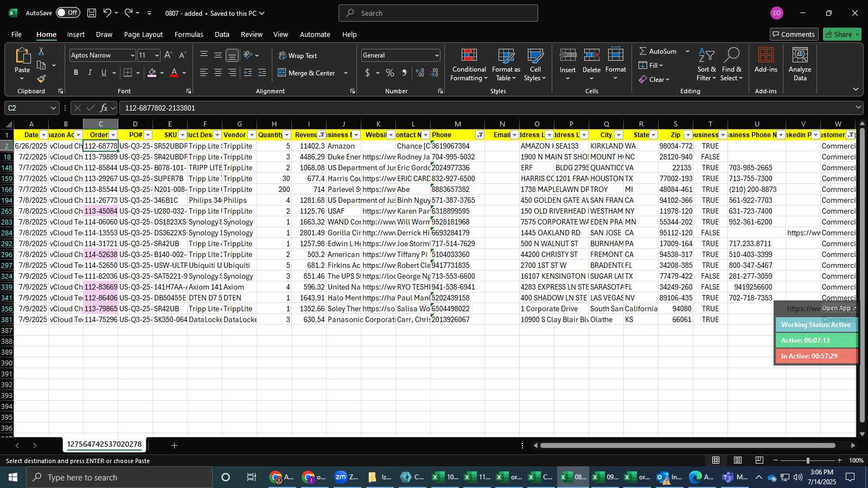Click the Clear button

click(x=654, y=79)
